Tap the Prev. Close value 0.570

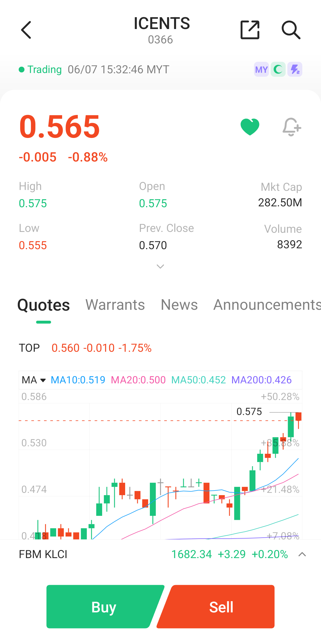[x=153, y=245]
